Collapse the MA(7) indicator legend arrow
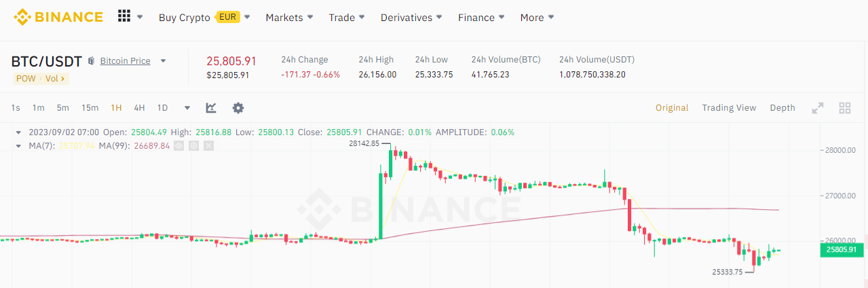This screenshot has width=868, height=288. point(18,145)
